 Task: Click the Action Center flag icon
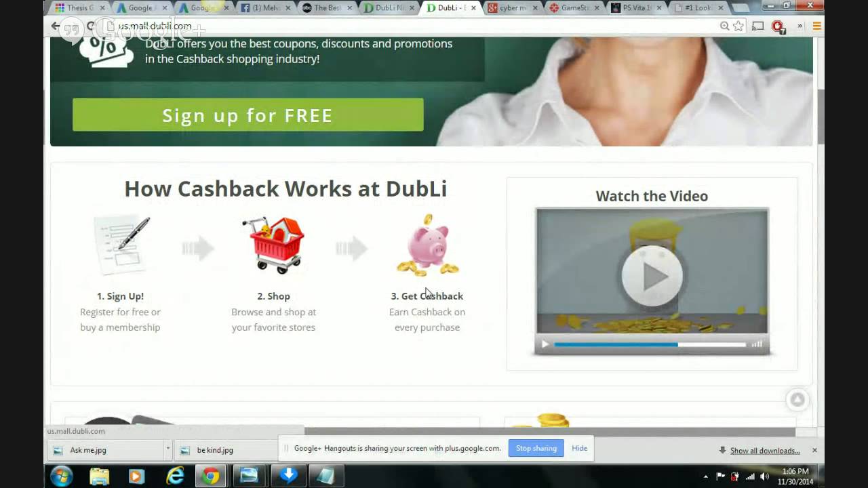721,476
